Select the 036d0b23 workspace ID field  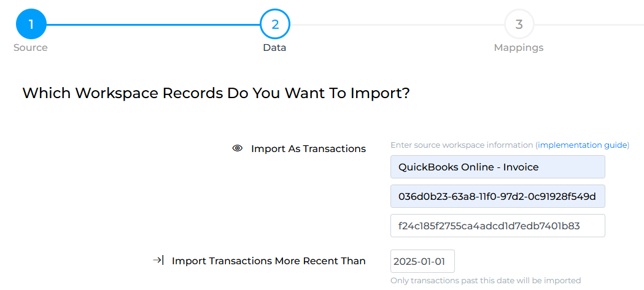click(x=498, y=196)
